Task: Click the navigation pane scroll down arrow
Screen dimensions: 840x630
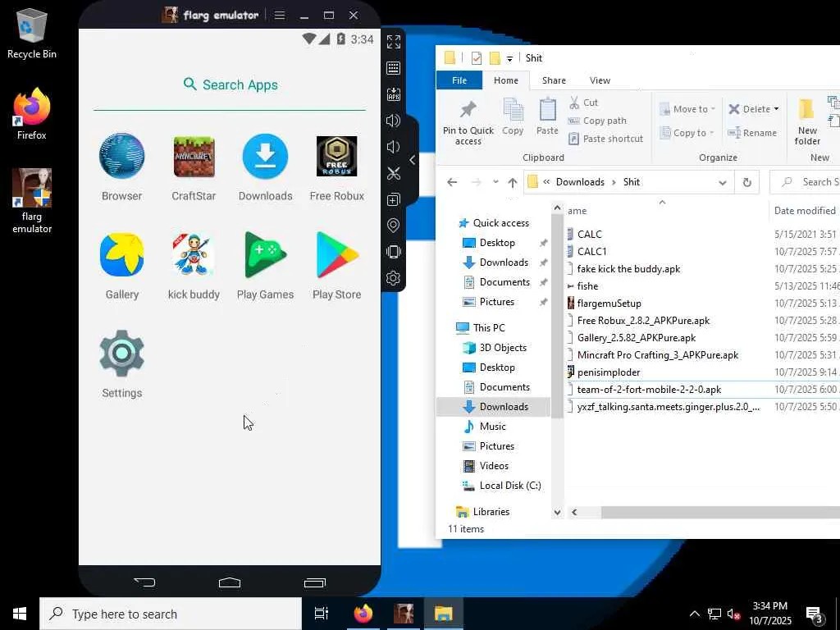Action: 557,512
